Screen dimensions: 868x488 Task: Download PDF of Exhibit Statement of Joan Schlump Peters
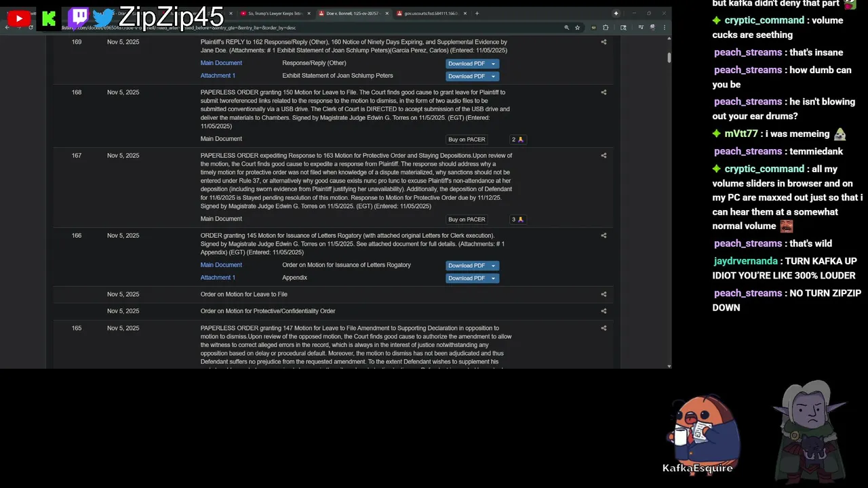(x=467, y=77)
